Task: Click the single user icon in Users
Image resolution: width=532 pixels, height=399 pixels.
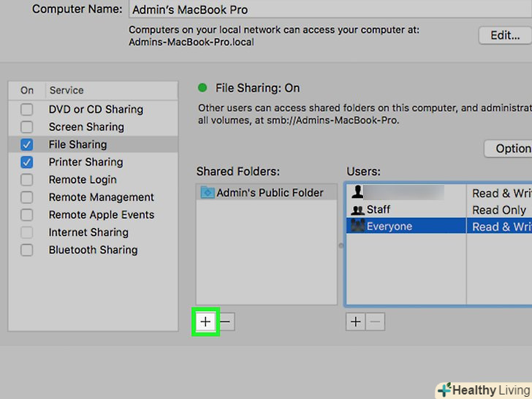Action: tap(357, 192)
